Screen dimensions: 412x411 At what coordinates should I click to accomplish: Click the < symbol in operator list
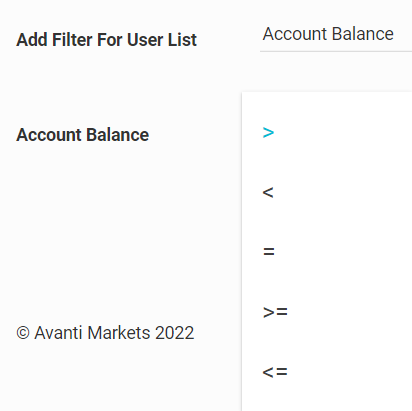click(268, 192)
